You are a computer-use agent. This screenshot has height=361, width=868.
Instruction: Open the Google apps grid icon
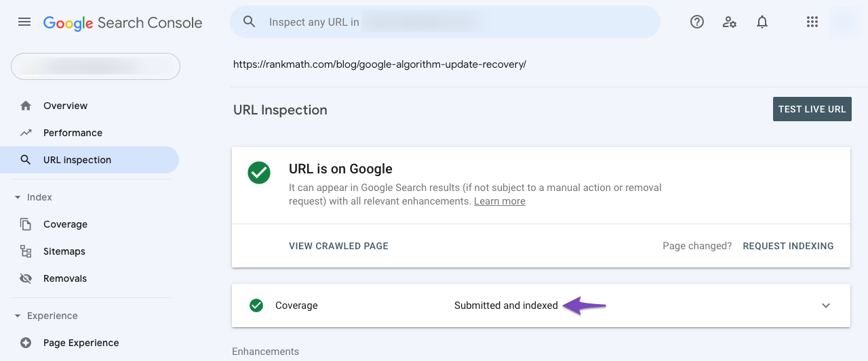click(x=812, y=22)
